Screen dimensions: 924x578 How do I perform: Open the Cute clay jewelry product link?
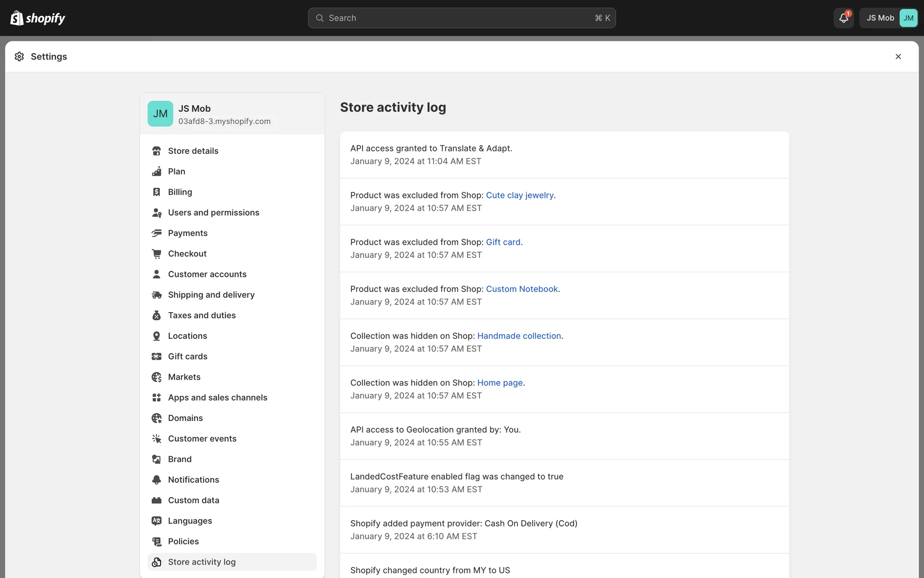click(519, 195)
